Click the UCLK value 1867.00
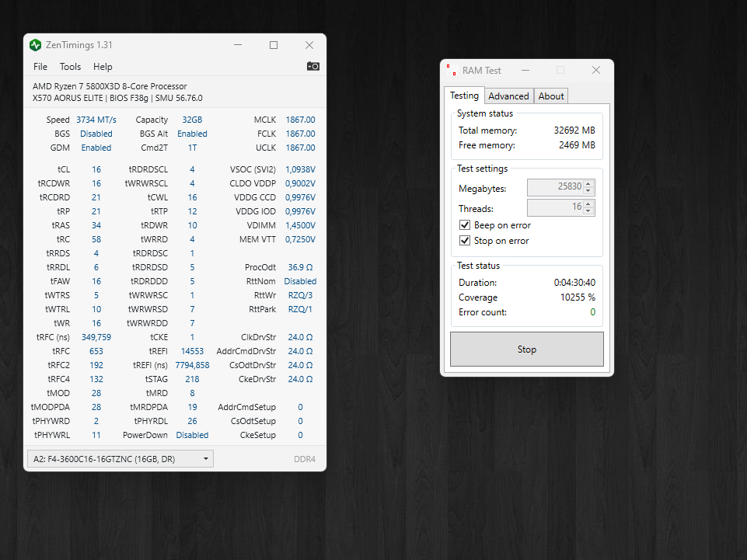The height and width of the screenshot is (560, 747). click(300, 148)
